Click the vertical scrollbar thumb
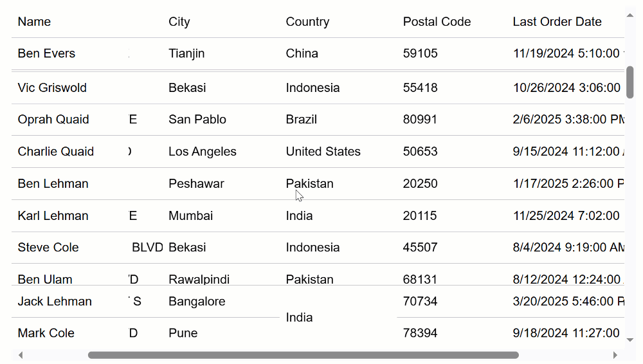643x364 pixels. (x=630, y=82)
